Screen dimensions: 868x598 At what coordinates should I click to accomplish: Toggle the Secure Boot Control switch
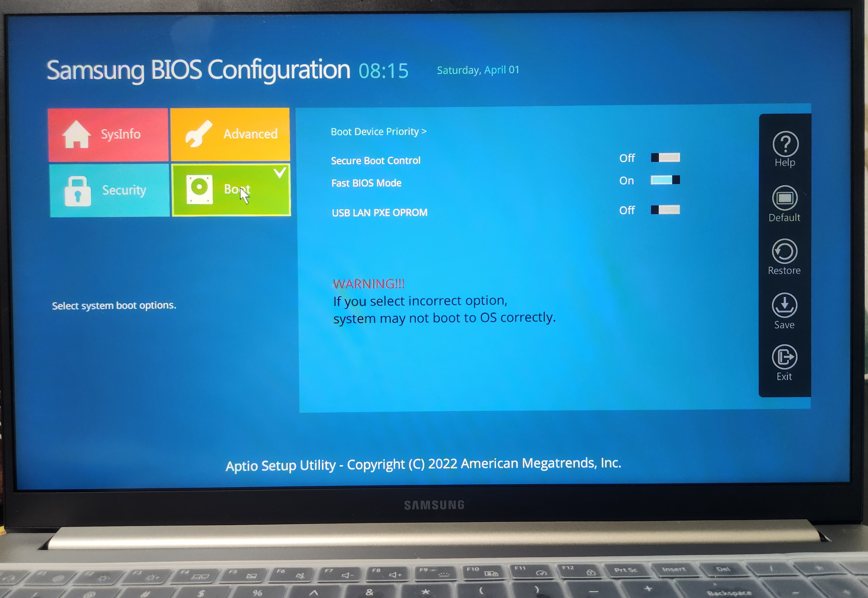(x=665, y=158)
